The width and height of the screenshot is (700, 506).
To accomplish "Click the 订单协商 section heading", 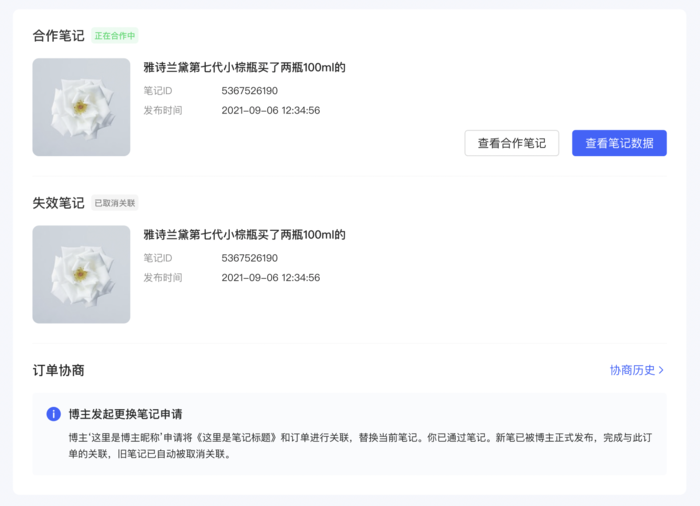I will tap(58, 370).
